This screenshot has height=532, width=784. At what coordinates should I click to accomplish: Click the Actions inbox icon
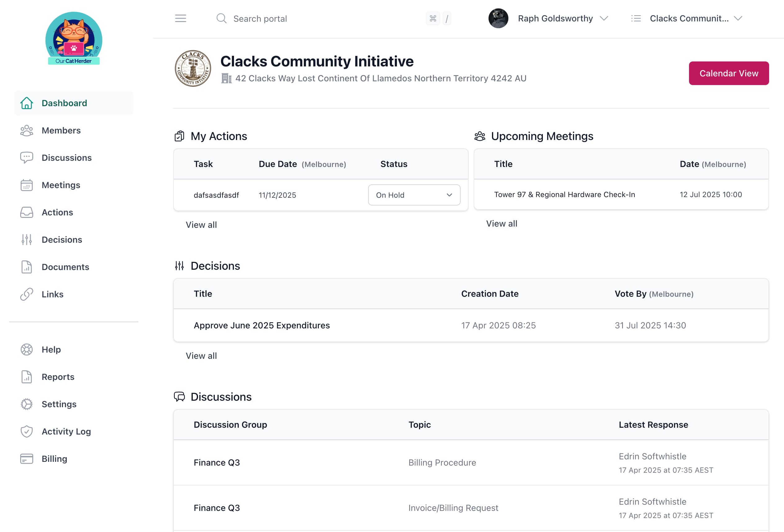point(27,212)
